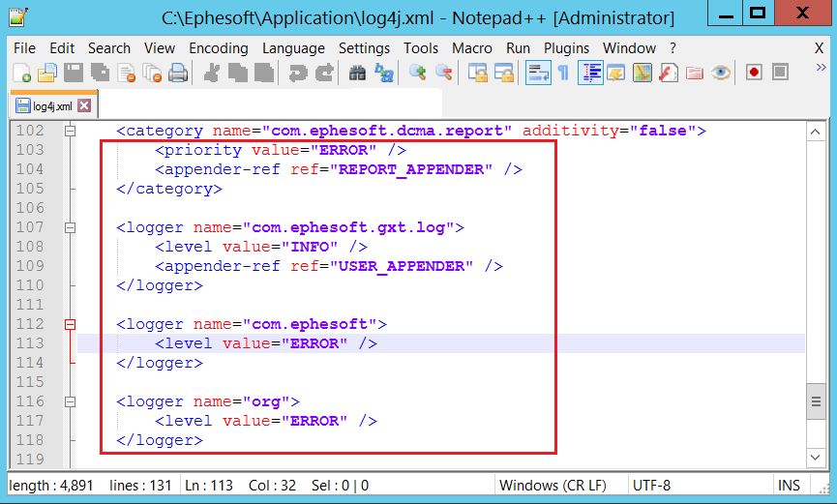Click on the text REPORT_APPENDER in line 104
The height and width of the screenshot is (504, 837).
pos(411,169)
